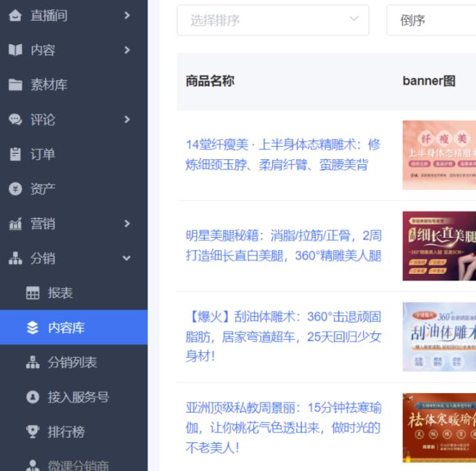The image size is (476, 471).
Task: Expand the 评论 menu arrow
Action: coord(127,120)
